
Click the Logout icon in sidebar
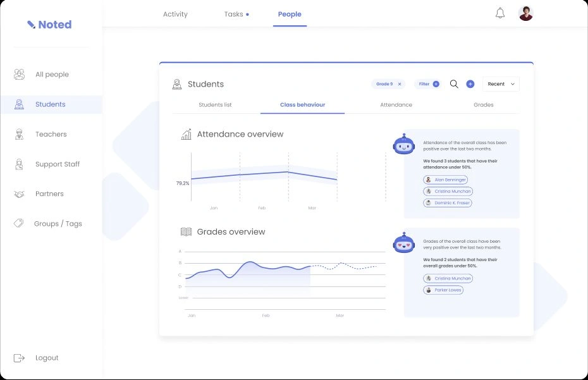(x=19, y=358)
